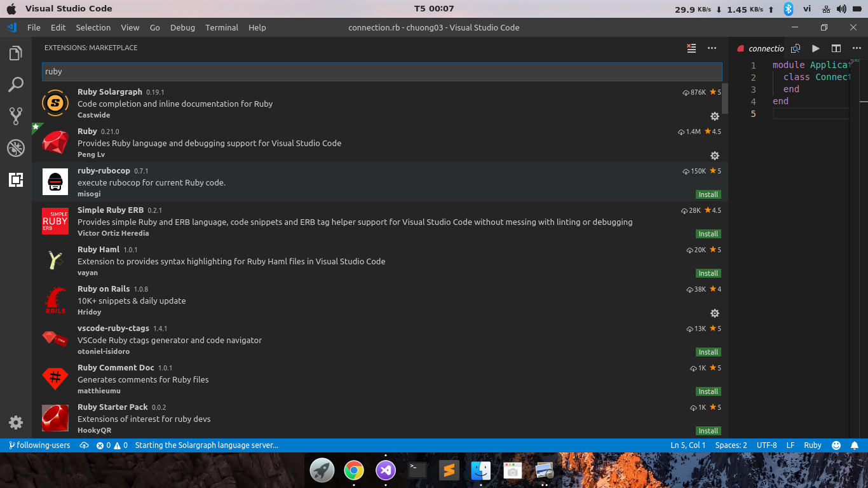
Task: Open the Debug view in the activity bar
Action: 16,148
